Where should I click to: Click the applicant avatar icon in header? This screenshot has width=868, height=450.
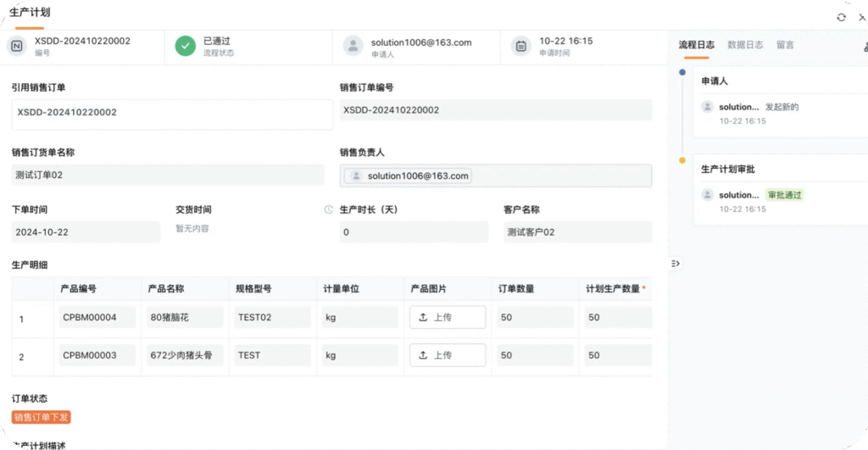coord(353,46)
